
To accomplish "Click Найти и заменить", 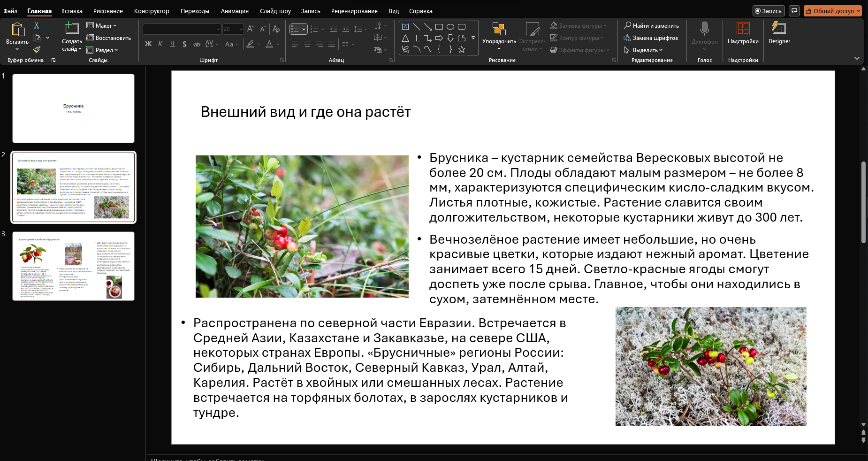I will [x=651, y=25].
